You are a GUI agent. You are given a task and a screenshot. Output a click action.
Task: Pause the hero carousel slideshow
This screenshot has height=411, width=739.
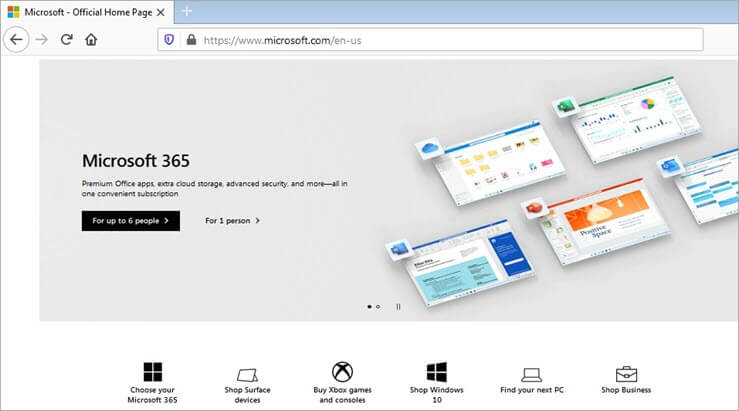(398, 306)
